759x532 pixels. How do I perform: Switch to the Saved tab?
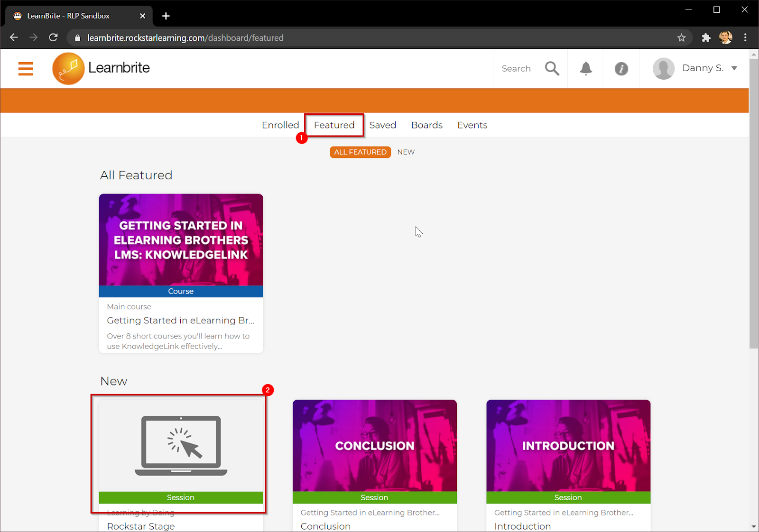pos(383,125)
